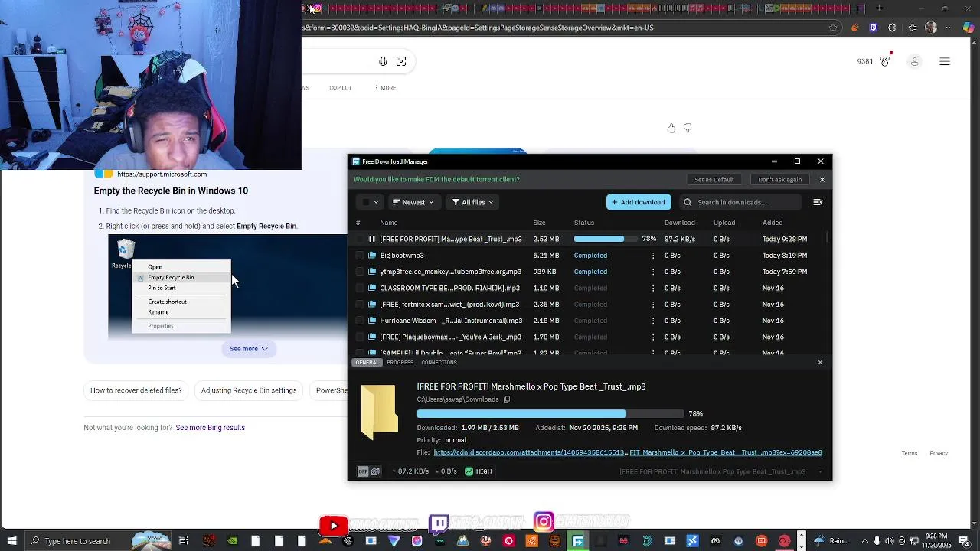Click the thumbs down feedback icon
Image resolution: width=980 pixels, height=551 pixels.
(x=688, y=129)
